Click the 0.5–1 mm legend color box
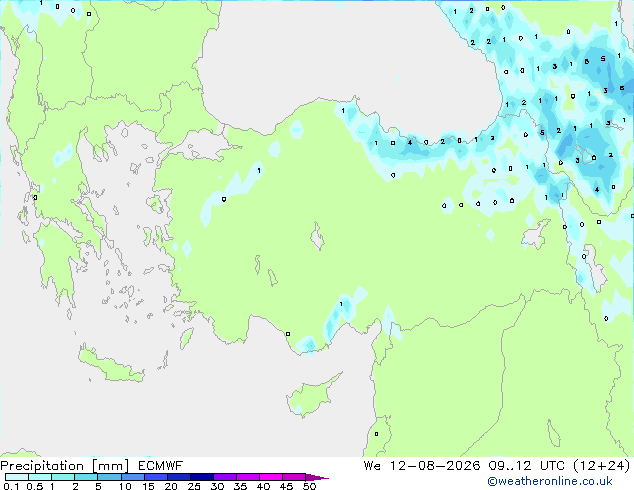The height and width of the screenshot is (490, 634). (40, 477)
